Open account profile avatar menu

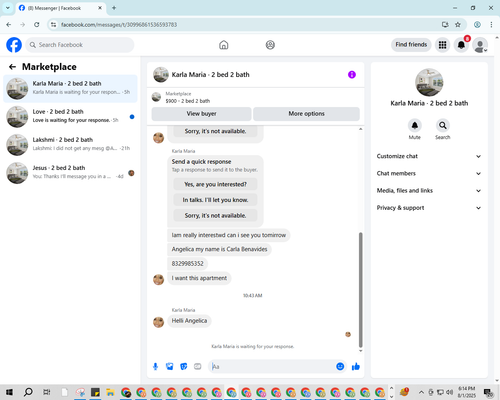tap(480, 45)
